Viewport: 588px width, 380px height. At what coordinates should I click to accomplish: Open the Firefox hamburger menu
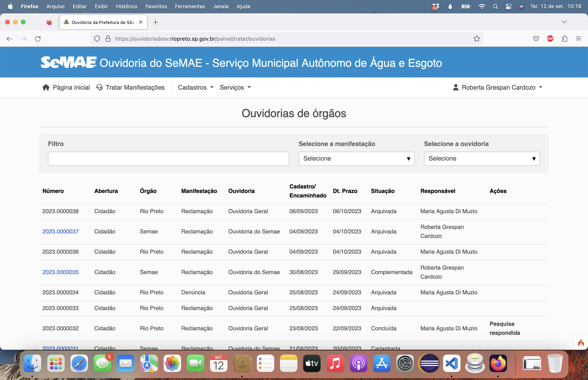tap(578, 39)
